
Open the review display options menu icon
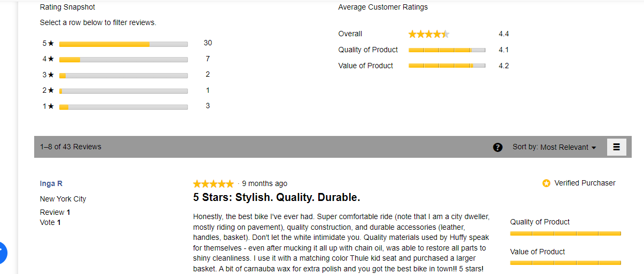click(616, 147)
